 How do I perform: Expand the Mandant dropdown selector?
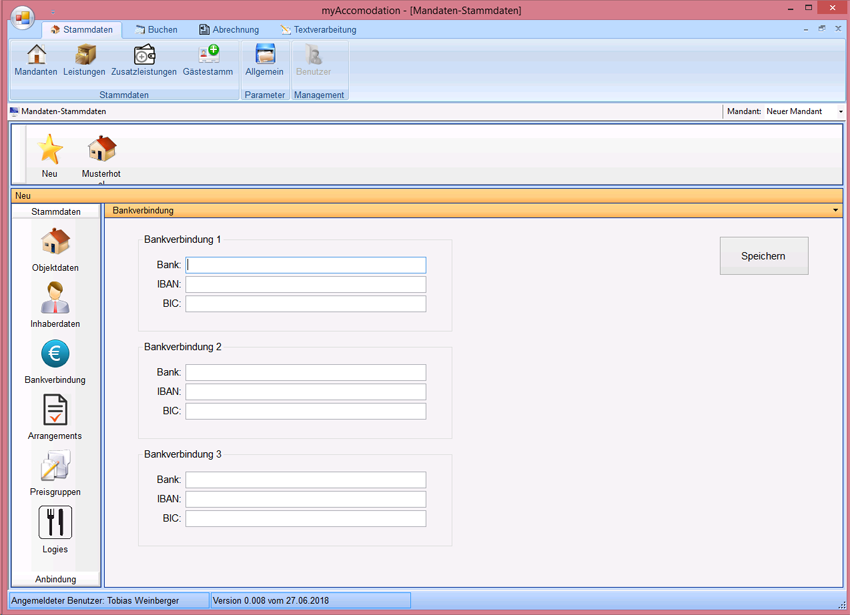pyautogui.click(x=840, y=112)
